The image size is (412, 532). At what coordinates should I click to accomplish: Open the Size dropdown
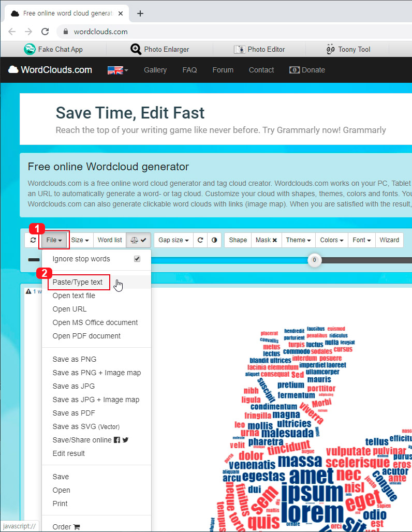click(x=80, y=240)
